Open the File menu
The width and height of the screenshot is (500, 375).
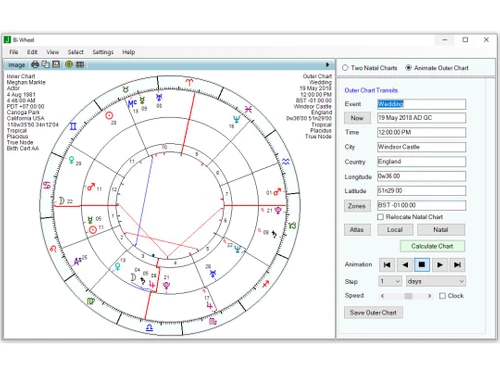coord(14,52)
